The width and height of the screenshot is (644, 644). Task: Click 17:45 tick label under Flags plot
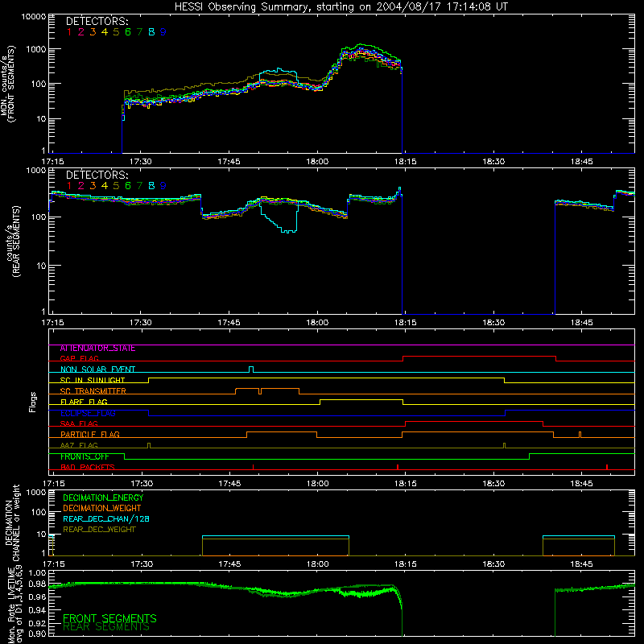click(x=229, y=484)
